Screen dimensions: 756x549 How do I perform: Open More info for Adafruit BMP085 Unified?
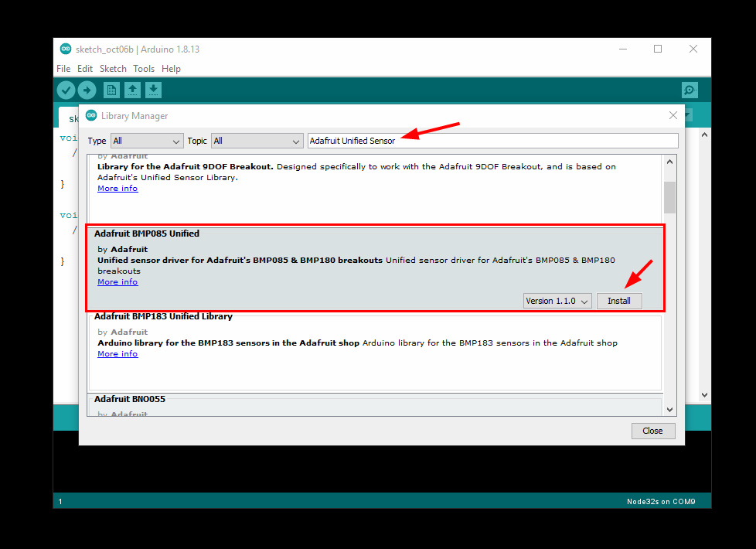point(117,281)
